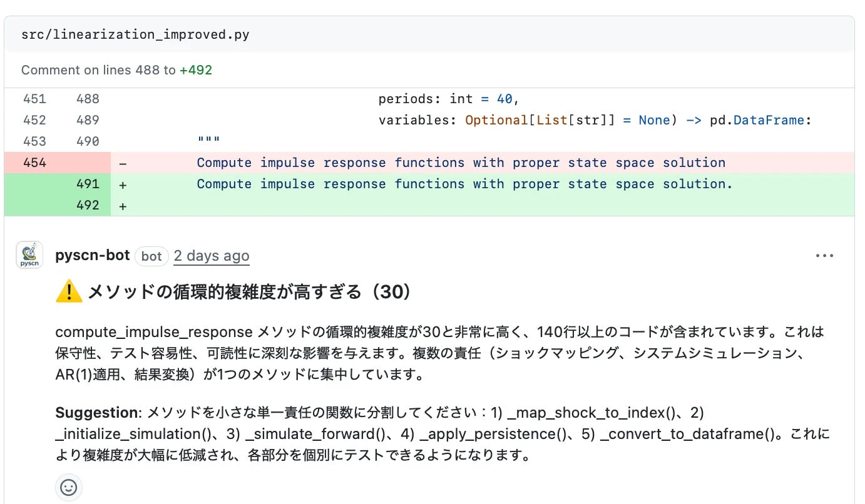Click the minus marker on deleted line 454
Screen dimensions: 865x504
coord(123,163)
